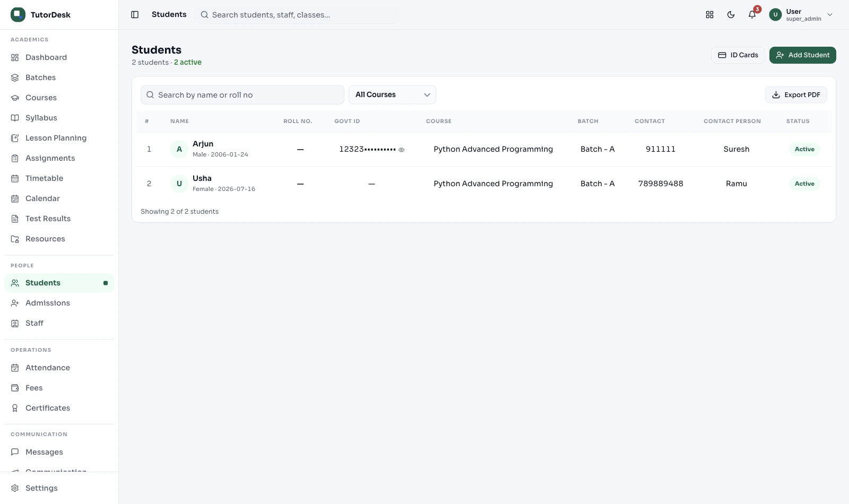Click the user avatar U in header
The height and width of the screenshot is (504, 849).
pyautogui.click(x=775, y=15)
